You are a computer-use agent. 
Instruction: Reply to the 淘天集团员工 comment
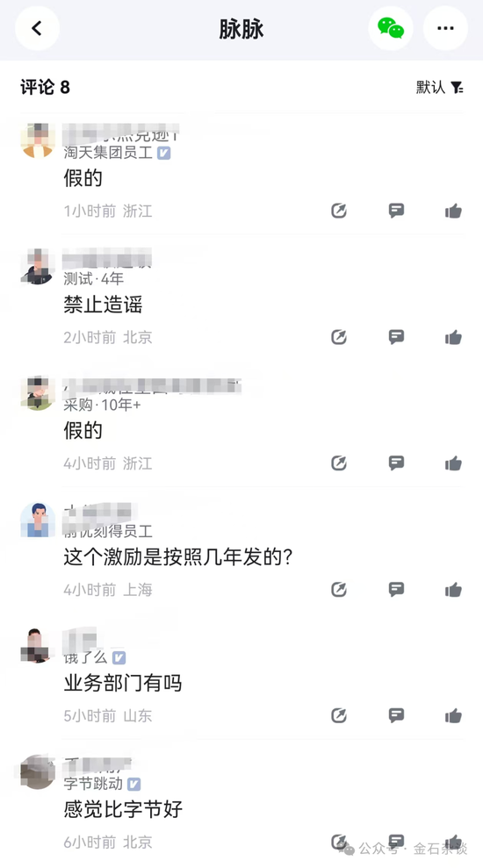(396, 211)
